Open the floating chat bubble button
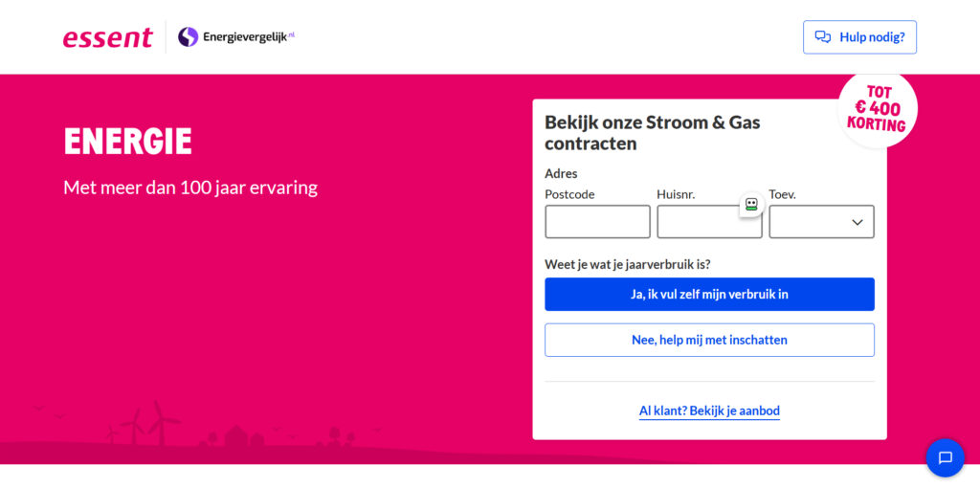 [x=945, y=457]
